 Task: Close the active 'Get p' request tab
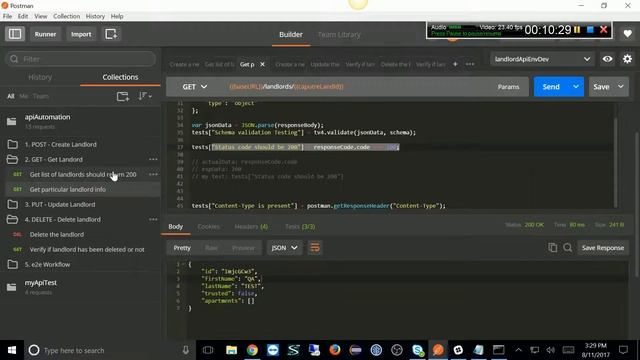coord(262,64)
